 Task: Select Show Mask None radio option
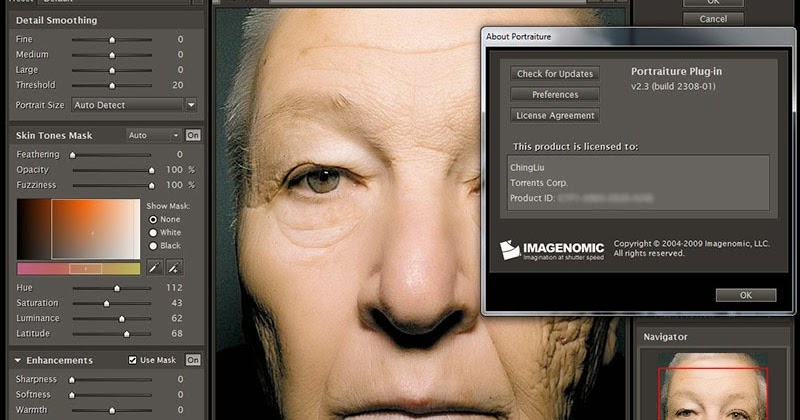153,219
